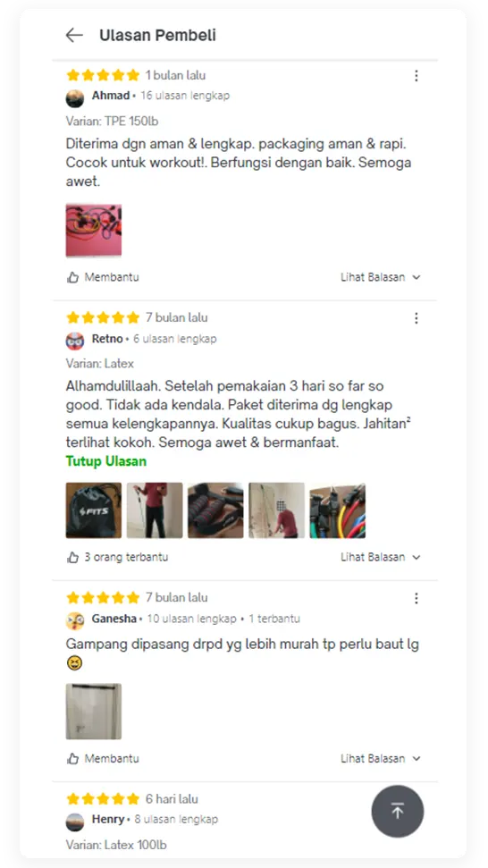This screenshot has height=868, width=488.
Task: Toggle helpful on Retno's review
Action: click(117, 558)
